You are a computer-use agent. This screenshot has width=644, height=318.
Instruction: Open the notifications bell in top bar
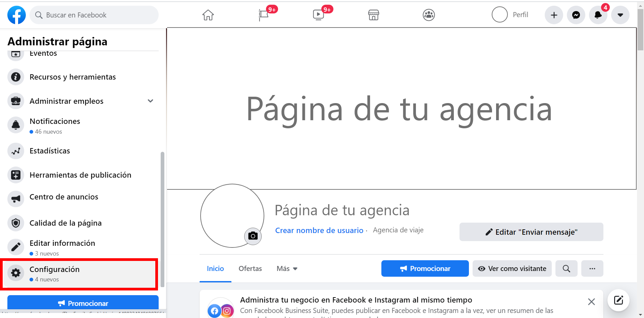(x=598, y=15)
